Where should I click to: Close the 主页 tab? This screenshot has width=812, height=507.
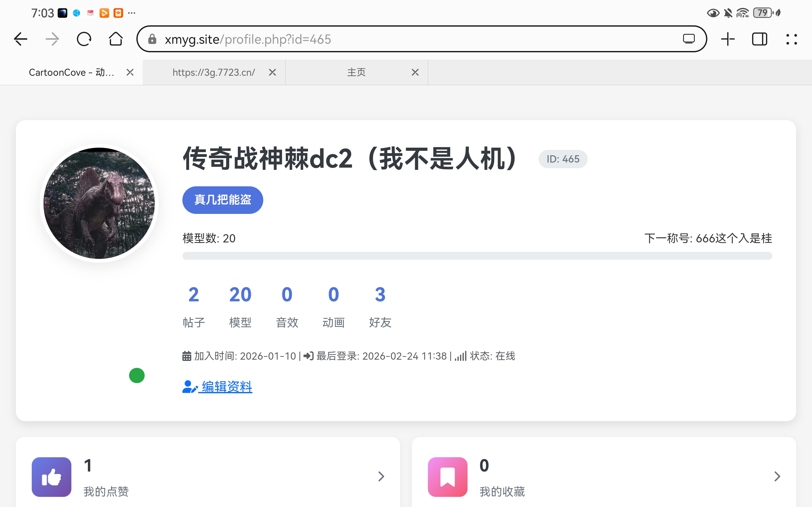point(415,73)
